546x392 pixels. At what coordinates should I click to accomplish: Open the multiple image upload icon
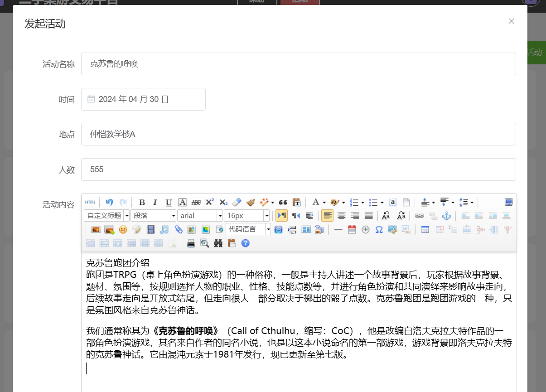pyautogui.click(x=109, y=229)
